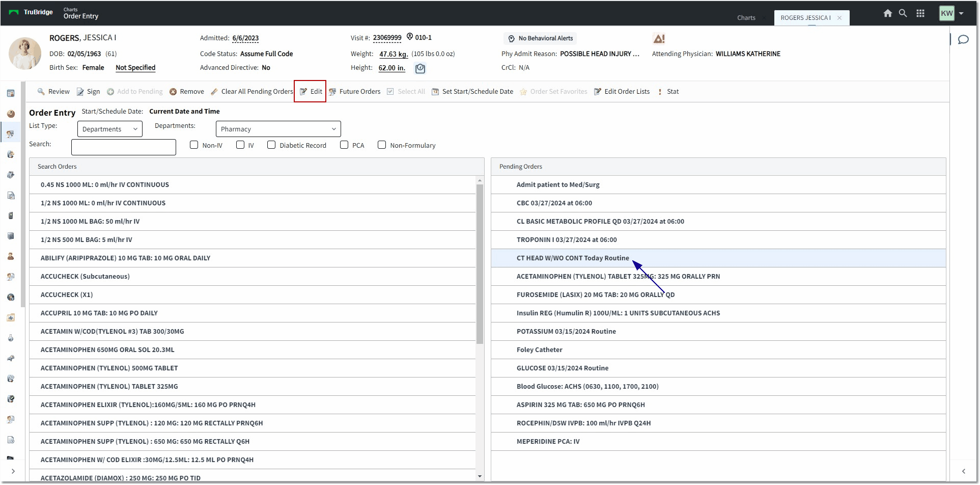Open the Departments Pharmacy dropdown
Viewport: 980px width, 485px height.
point(278,129)
